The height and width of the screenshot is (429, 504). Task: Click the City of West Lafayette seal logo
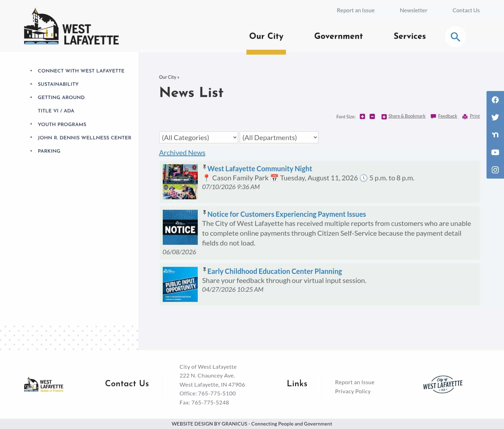pos(443,385)
